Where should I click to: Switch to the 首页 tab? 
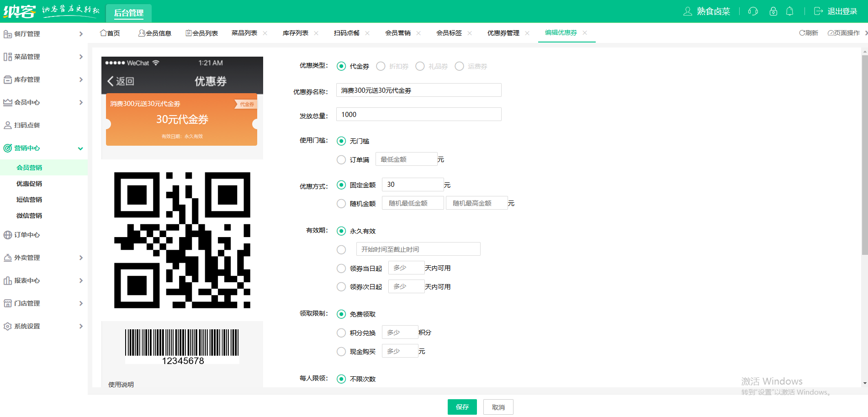pos(110,33)
